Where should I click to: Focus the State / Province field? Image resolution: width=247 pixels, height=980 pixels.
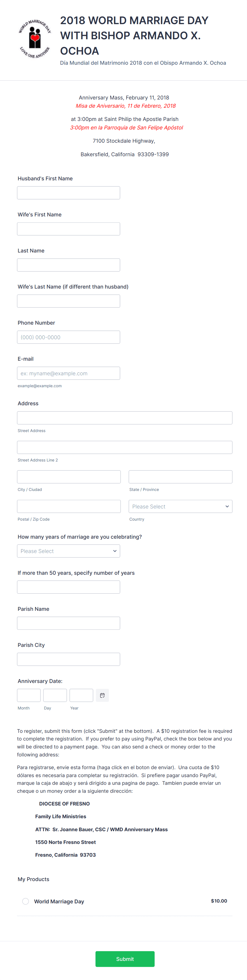coord(180,477)
